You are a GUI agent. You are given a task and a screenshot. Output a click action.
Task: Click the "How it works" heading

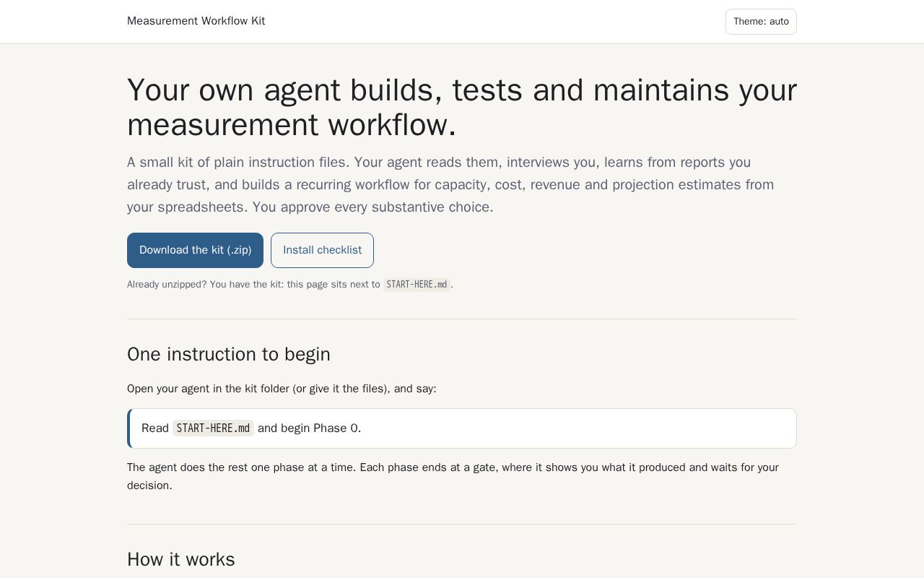181,559
